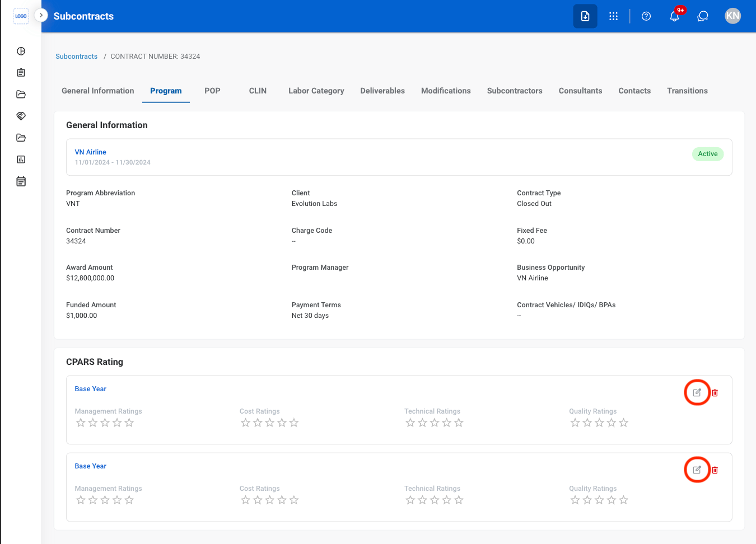Delete the first Base Year CPARS rating
This screenshot has width=756, height=544.
coord(715,393)
